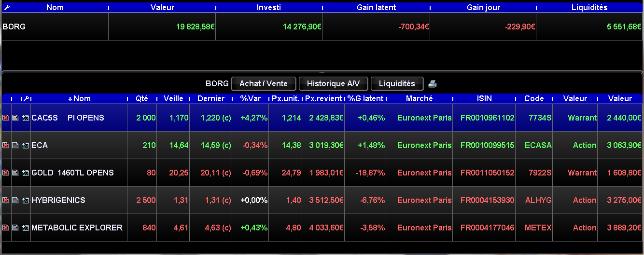Image resolution: width=644 pixels, height=255 pixels.
Task: Sort positions by the Qté column
Action: 142,98
